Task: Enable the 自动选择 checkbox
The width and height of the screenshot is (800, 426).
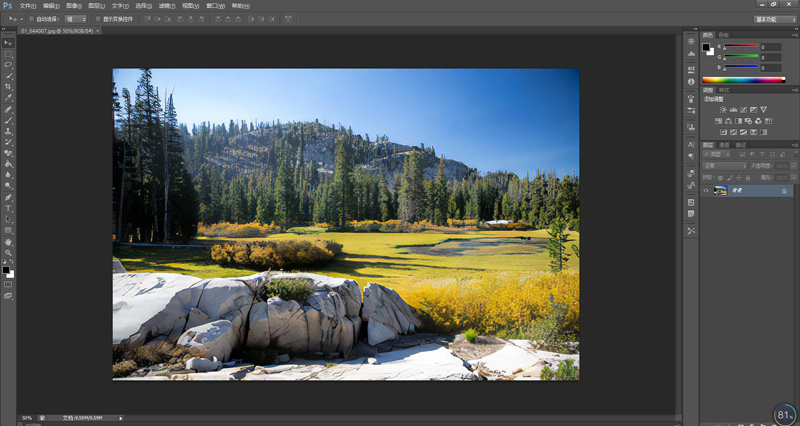Action: pyautogui.click(x=31, y=19)
